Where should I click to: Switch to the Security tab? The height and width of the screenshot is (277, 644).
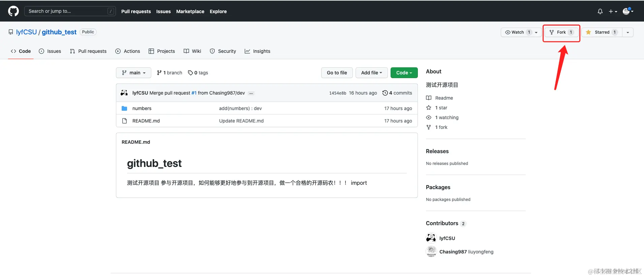click(223, 51)
